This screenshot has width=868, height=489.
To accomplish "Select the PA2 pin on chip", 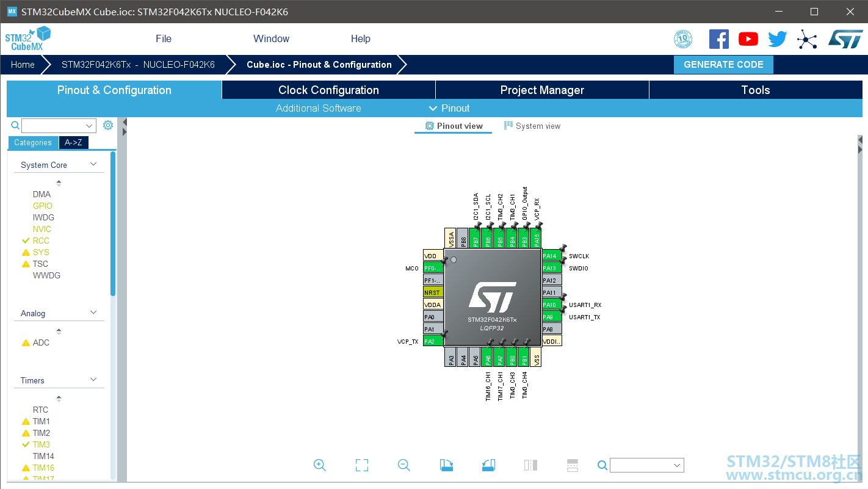I will point(433,341).
